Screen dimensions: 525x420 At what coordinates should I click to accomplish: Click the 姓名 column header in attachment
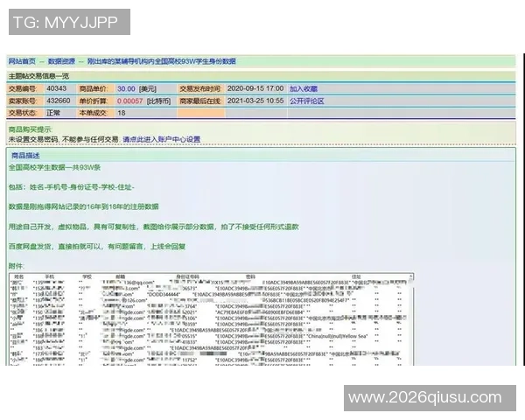click(x=18, y=277)
